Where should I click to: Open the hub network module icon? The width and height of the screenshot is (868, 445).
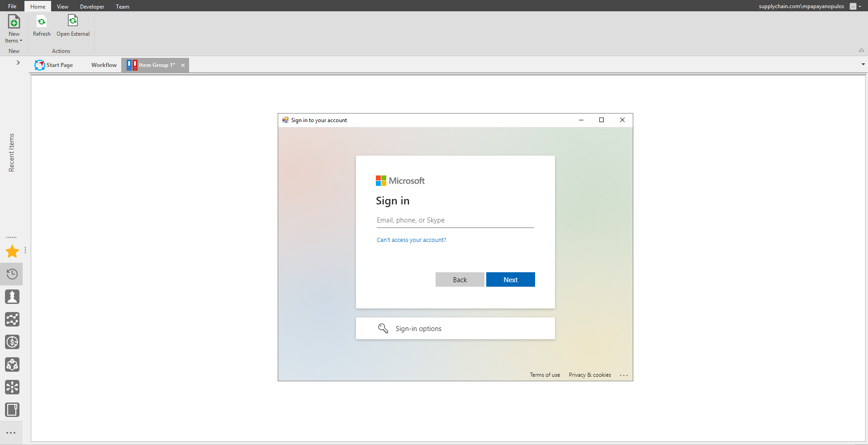(12, 387)
